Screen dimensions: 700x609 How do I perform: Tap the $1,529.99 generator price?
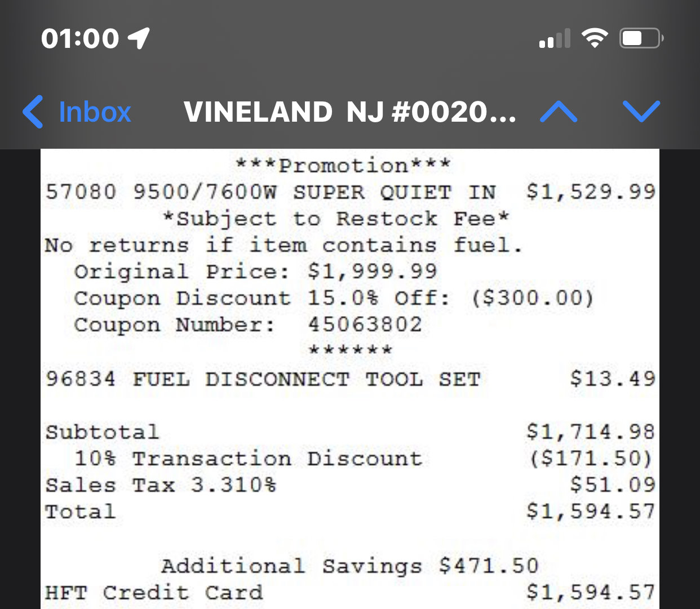click(591, 192)
